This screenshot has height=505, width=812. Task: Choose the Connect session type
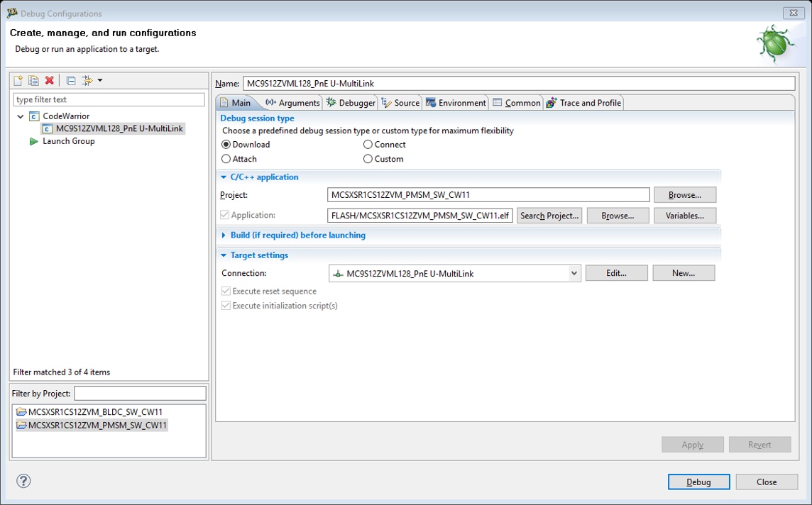pyautogui.click(x=368, y=145)
